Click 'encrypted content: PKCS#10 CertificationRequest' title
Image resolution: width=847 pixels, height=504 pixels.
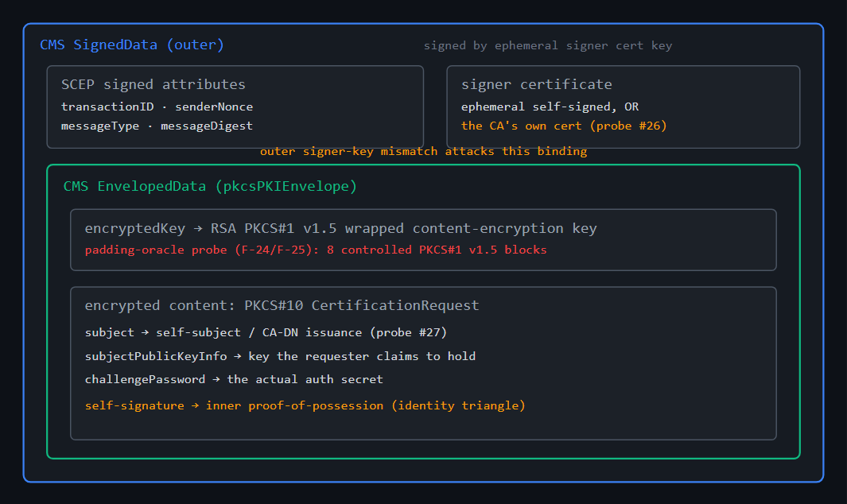(x=282, y=306)
